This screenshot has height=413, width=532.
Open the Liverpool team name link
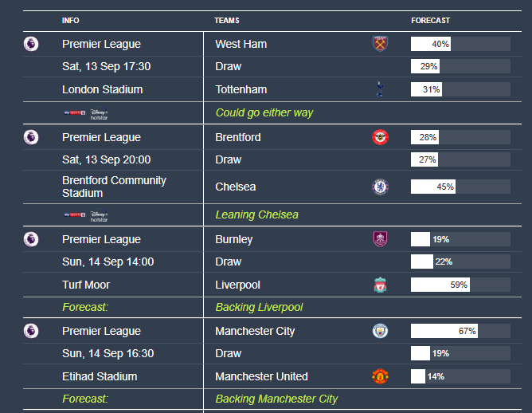click(237, 285)
